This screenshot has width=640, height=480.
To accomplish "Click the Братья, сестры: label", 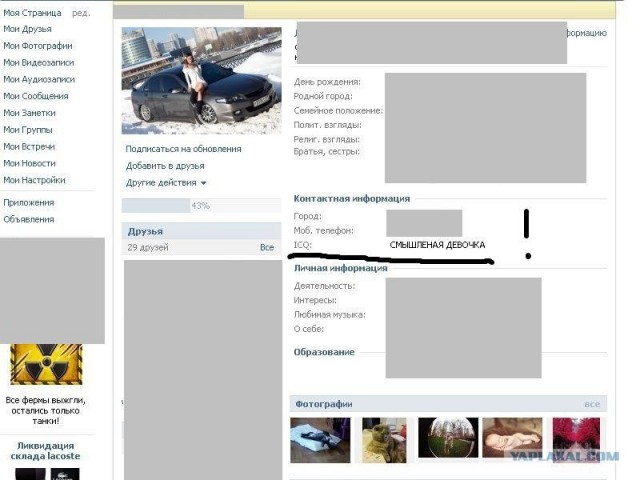I will tap(327, 151).
